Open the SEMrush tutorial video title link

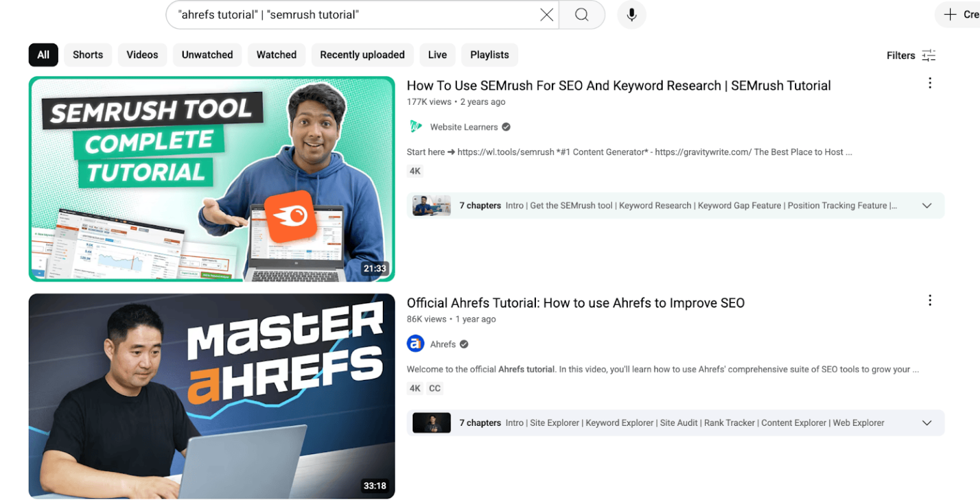(x=618, y=86)
